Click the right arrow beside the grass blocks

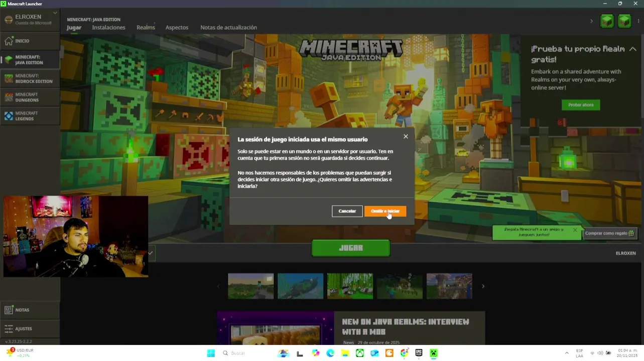click(591, 21)
